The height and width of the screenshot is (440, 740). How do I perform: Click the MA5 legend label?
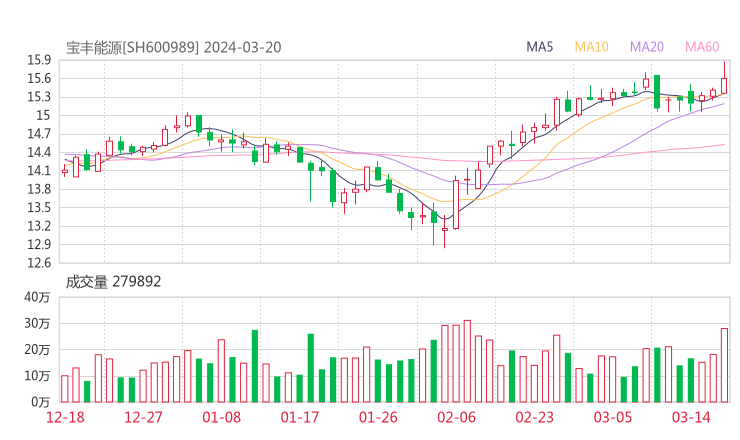(x=539, y=47)
